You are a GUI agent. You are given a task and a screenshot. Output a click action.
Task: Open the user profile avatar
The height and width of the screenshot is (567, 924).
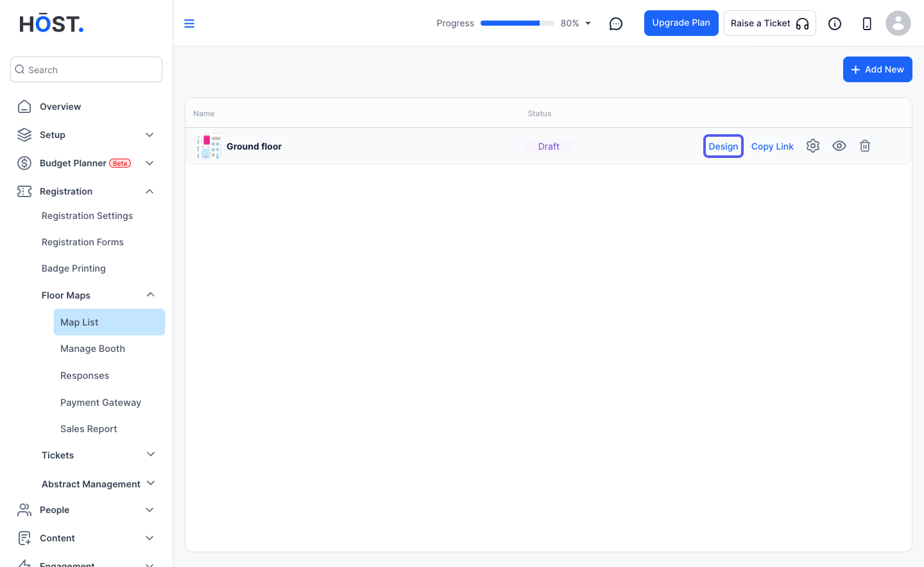pyautogui.click(x=898, y=24)
